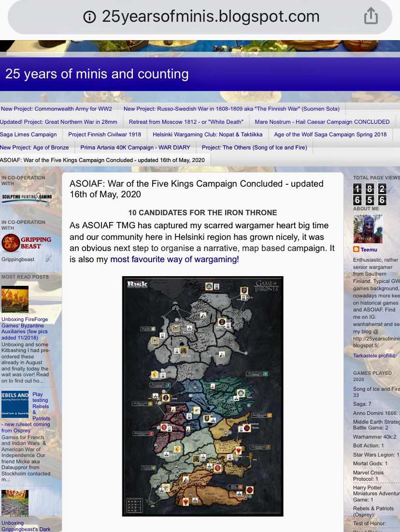Tap the Grippingbeast's Dark Age unboxing thumbnail
This screenshot has width=400, height=532.
(x=15, y=503)
